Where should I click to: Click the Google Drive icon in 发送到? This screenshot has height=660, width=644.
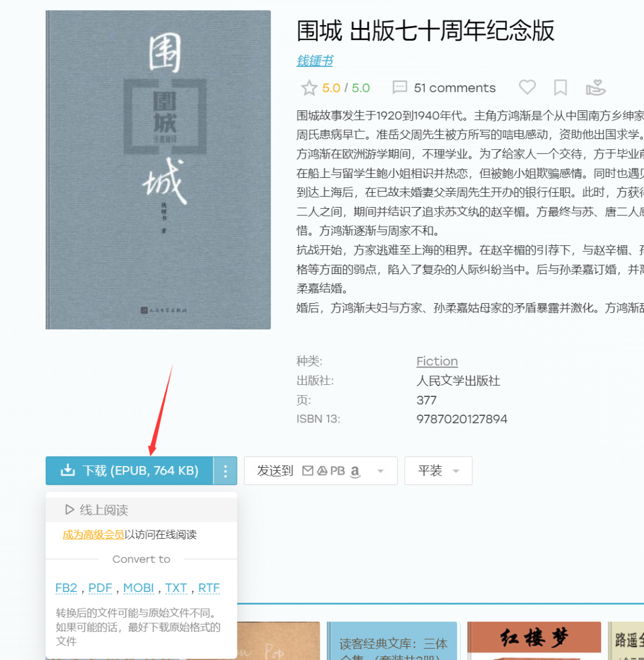[x=322, y=471]
